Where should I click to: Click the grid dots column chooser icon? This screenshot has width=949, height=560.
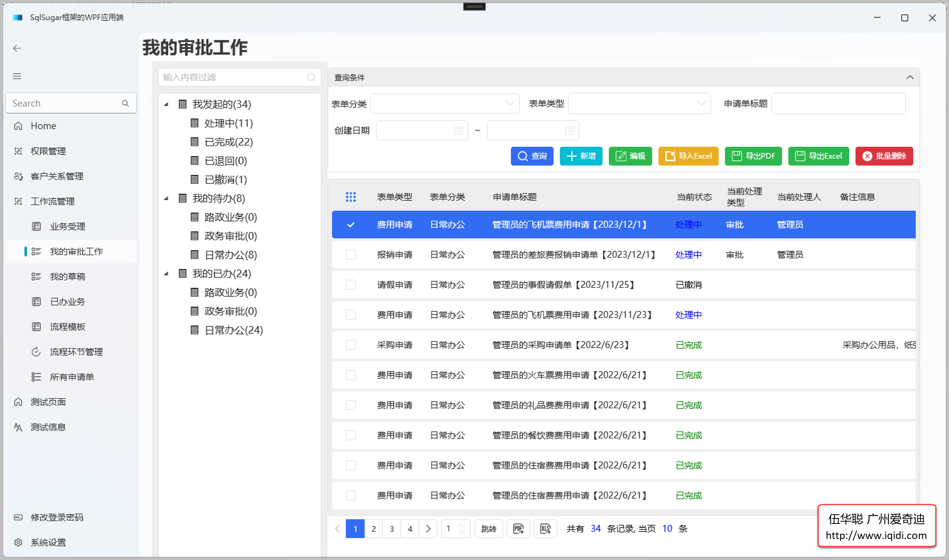pos(351,197)
